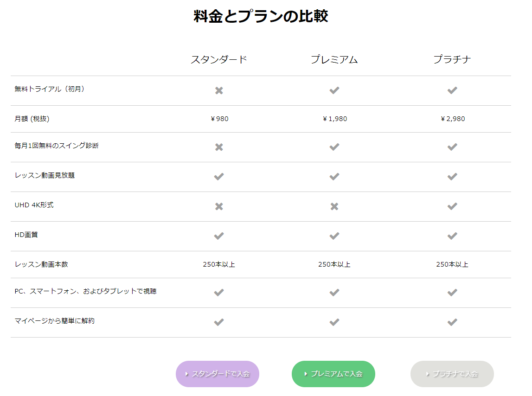Click the 毎月1回無料のスイング診断 label

(x=57, y=146)
